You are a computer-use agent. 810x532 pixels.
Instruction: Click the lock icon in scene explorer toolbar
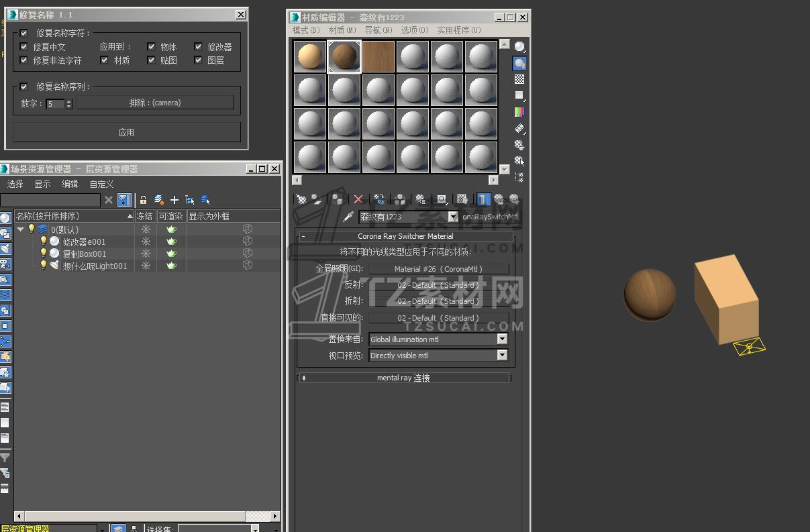[x=143, y=200]
